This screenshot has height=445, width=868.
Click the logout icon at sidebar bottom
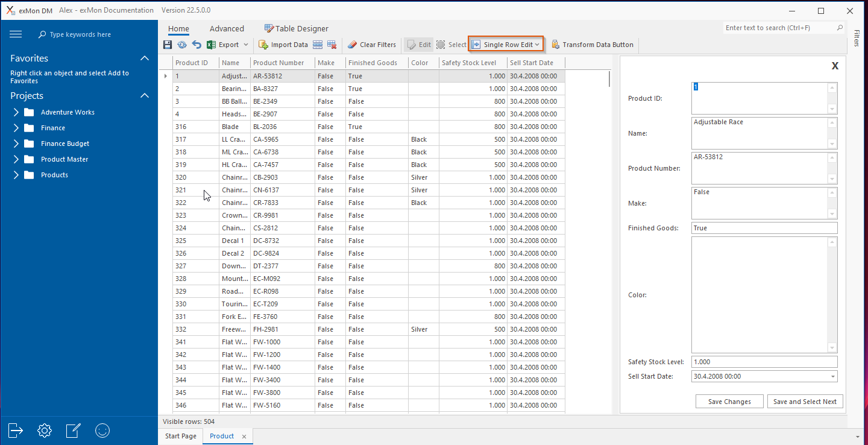pyautogui.click(x=16, y=430)
